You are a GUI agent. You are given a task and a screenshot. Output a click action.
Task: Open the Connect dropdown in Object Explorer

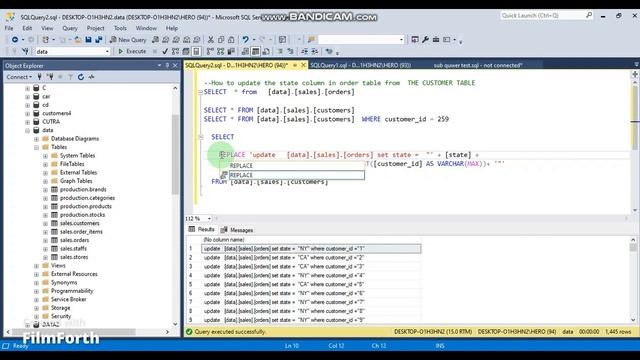tap(19, 77)
